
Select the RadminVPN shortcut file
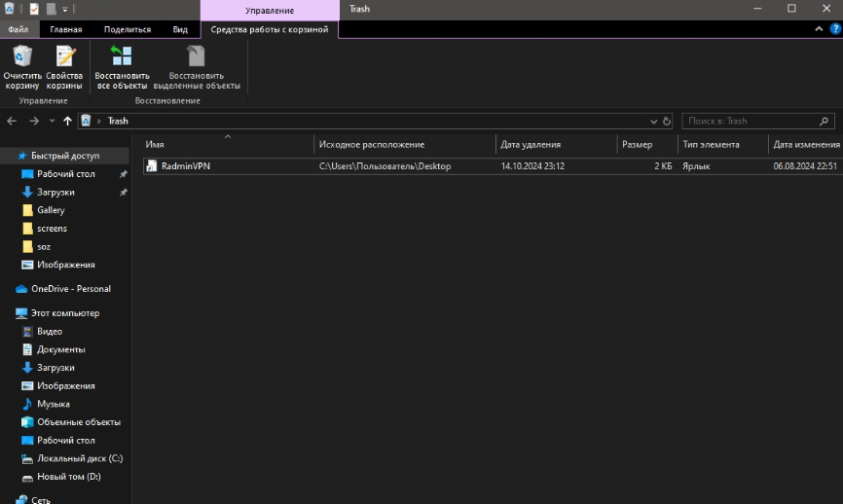tap(185, 166)
